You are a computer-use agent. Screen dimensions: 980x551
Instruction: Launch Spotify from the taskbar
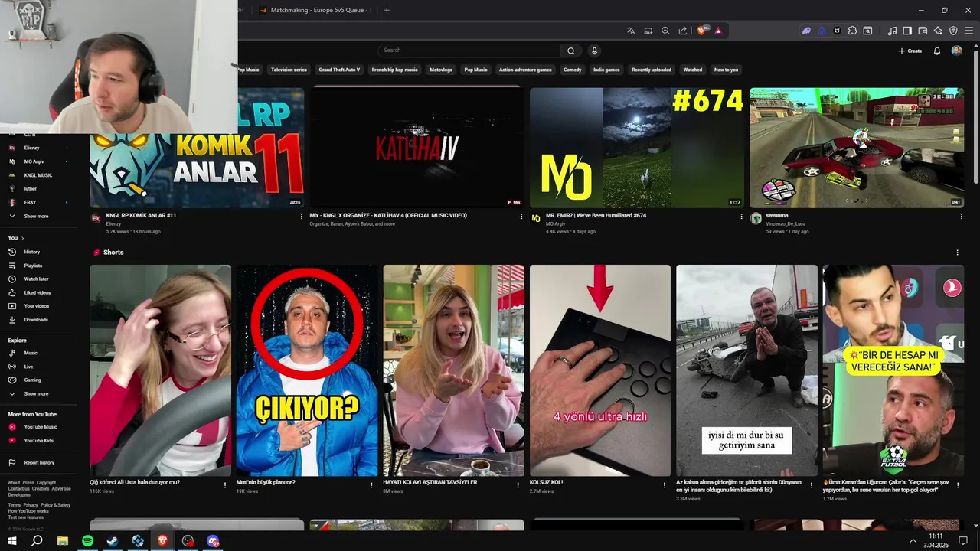(x=87, y=540)
